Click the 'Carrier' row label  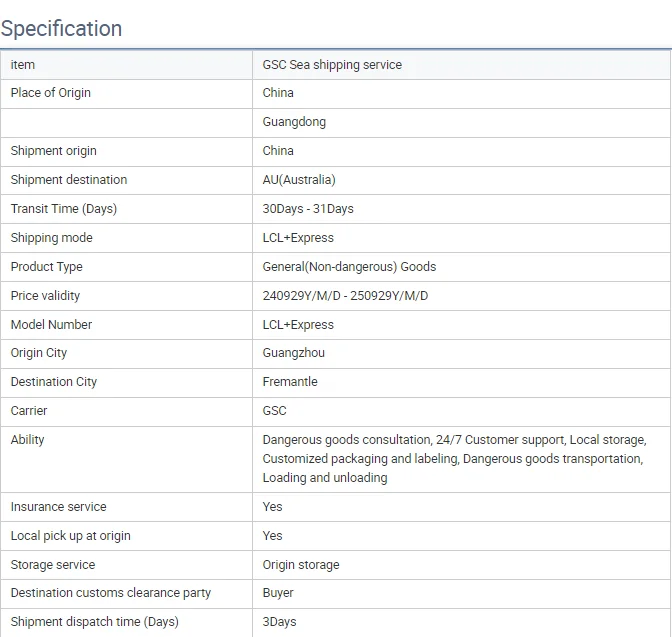click(29, 411)
